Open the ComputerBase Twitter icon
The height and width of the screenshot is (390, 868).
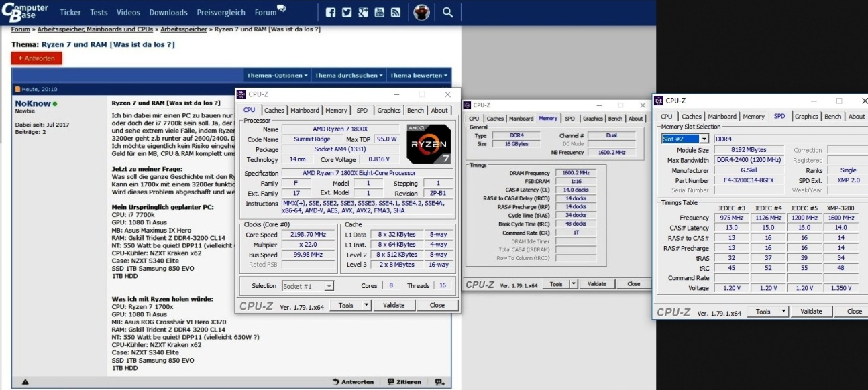(x=347, y=12)
